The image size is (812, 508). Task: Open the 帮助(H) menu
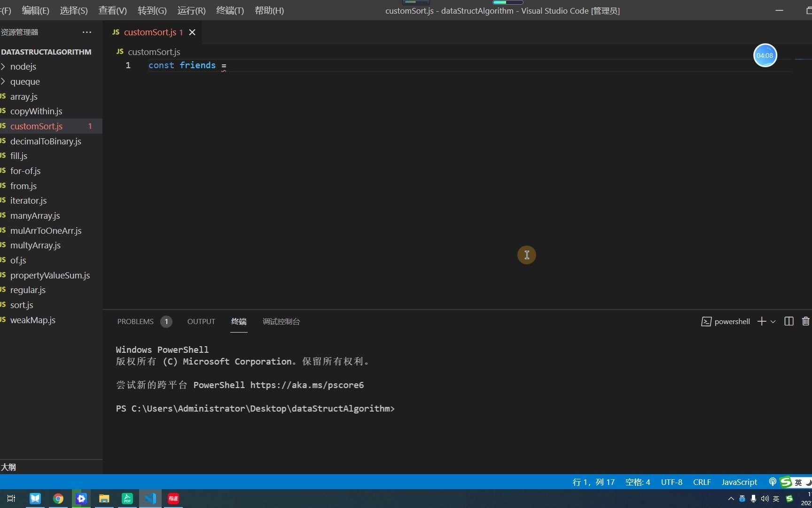(269, 10)
